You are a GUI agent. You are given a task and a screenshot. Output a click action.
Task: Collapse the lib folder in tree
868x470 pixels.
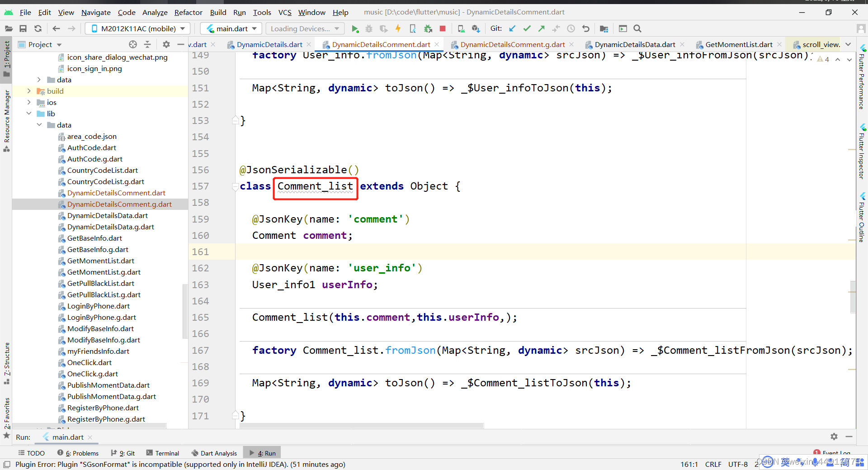pyautogui.click(x=29, y=114)
